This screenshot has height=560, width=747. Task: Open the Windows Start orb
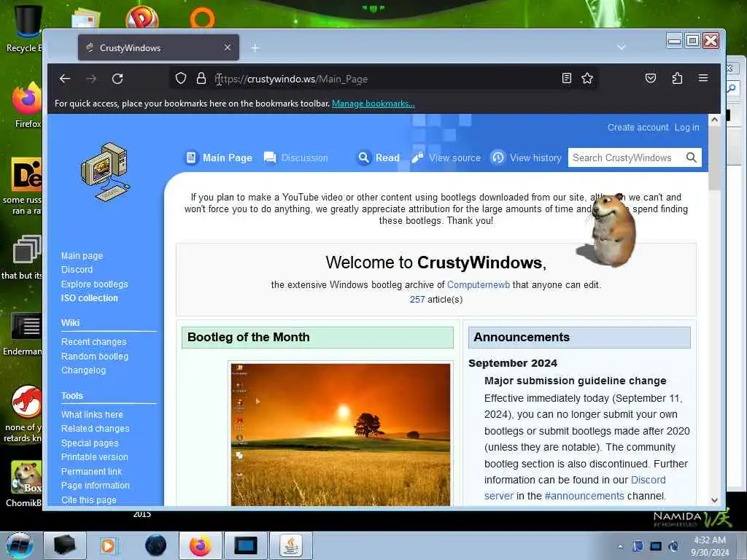click(x=20, y=545)
